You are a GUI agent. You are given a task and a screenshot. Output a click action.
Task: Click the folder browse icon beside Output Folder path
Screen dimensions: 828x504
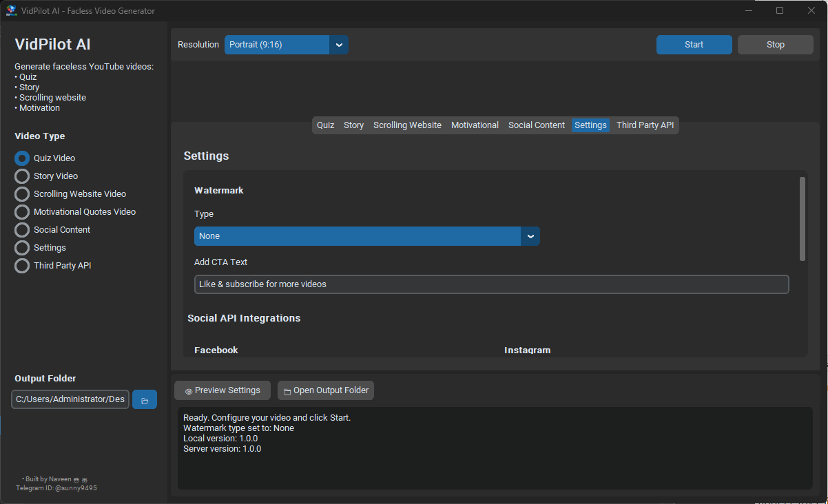(x=144, y=399)
